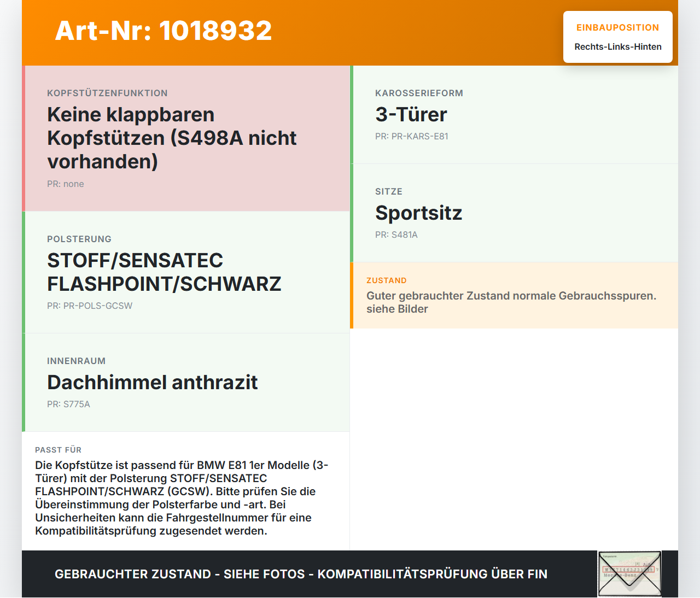This screenshot has height=598, width=700.
Task: Select STOFF/SENSATEC FLASHPOINT/SCHWARZ heading
Action: 164,272
